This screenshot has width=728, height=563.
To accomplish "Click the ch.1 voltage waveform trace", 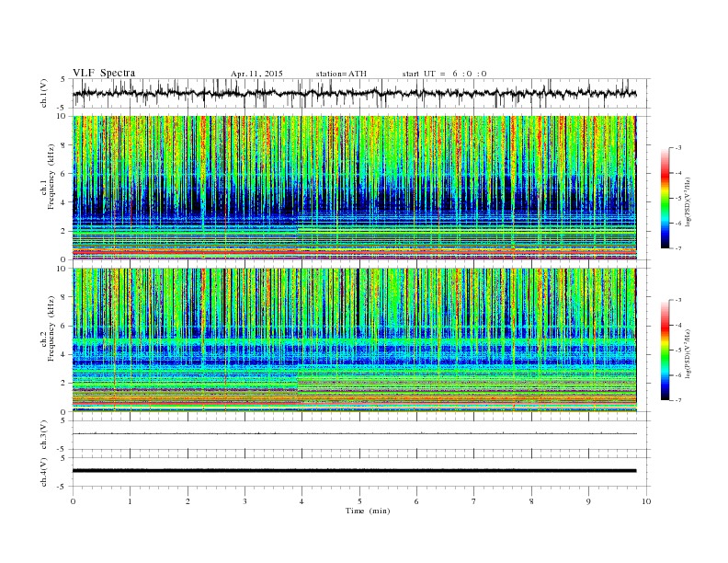I will click(355, 93).
